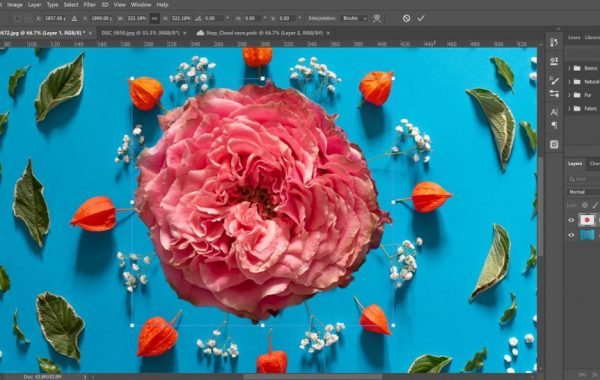Viewport: 600px width, 380px height.
Task: Click the rotation angle icon
Action: coord(198,18)
